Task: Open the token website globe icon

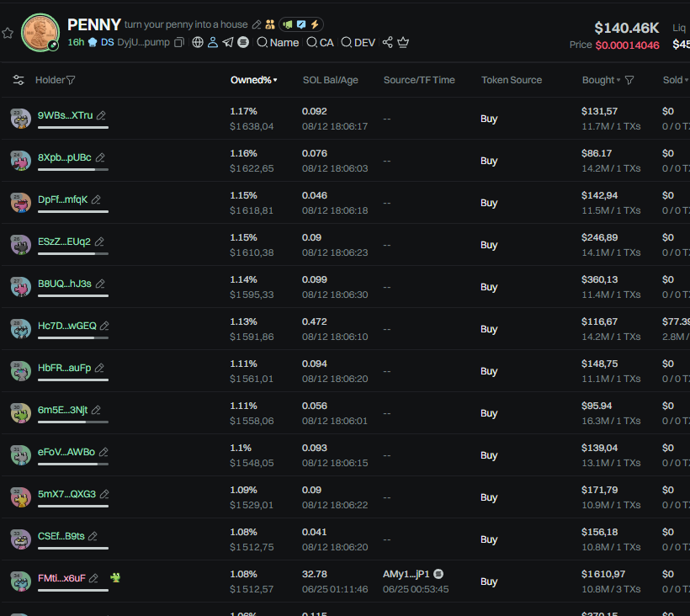Action: click(198, 42)
